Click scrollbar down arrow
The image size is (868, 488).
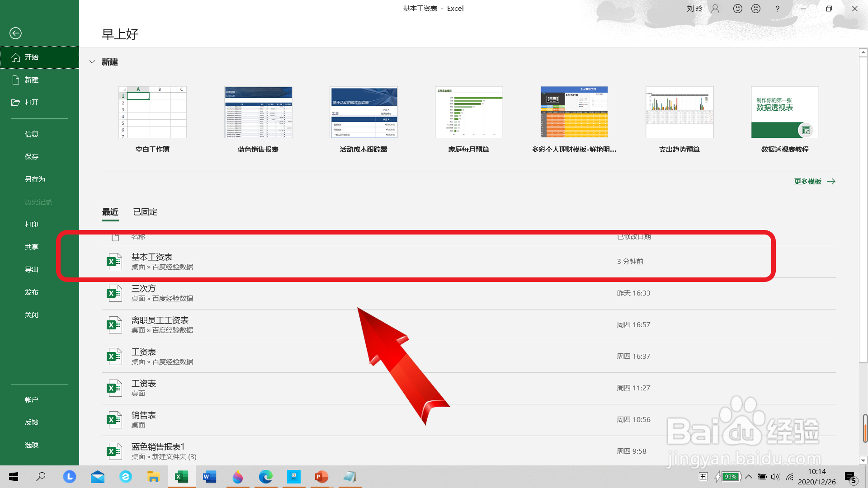[863, 460]
